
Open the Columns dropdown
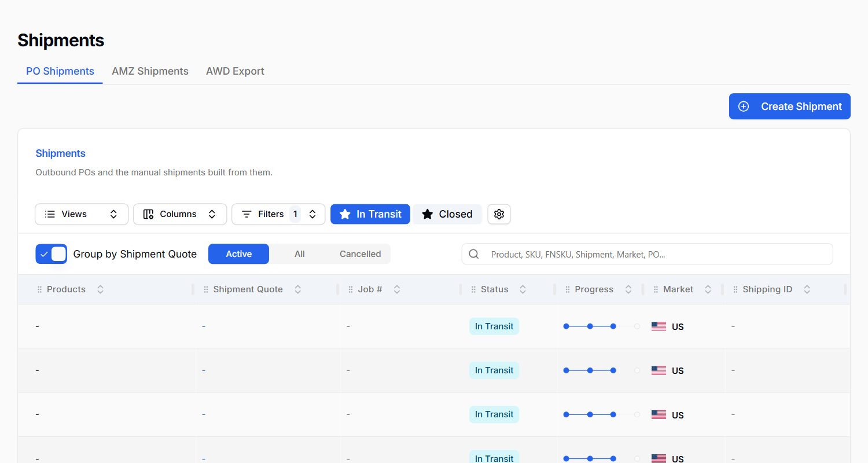pos(180,214)
